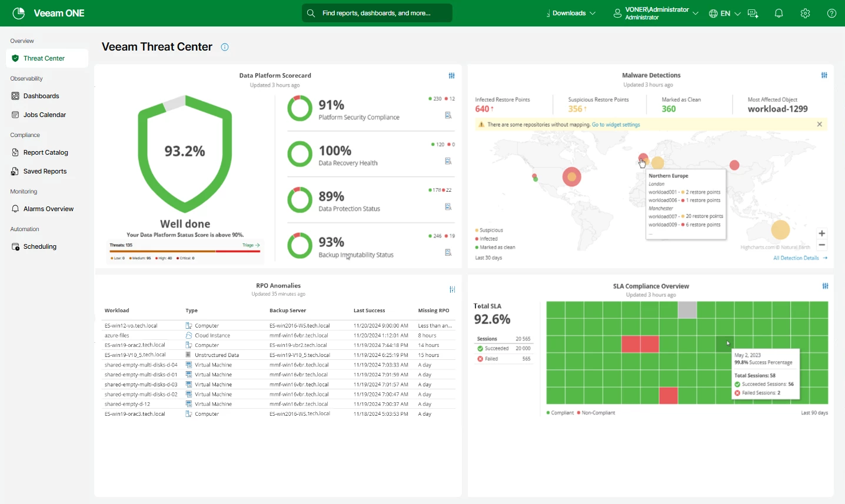Expand the Downloads dropdown
Image resolution: width=845 pixels, height=504 pixels.
(x=571, y=14)
